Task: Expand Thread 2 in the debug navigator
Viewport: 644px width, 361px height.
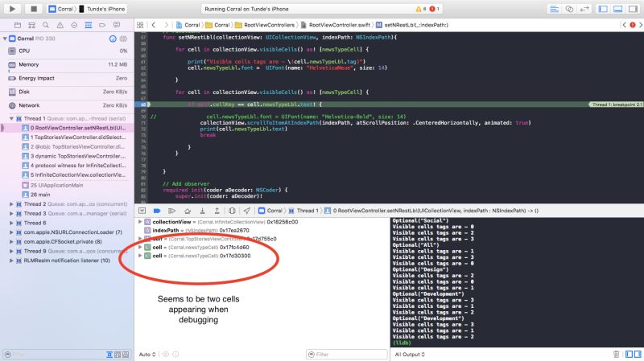Action: [x=11, y=204]
